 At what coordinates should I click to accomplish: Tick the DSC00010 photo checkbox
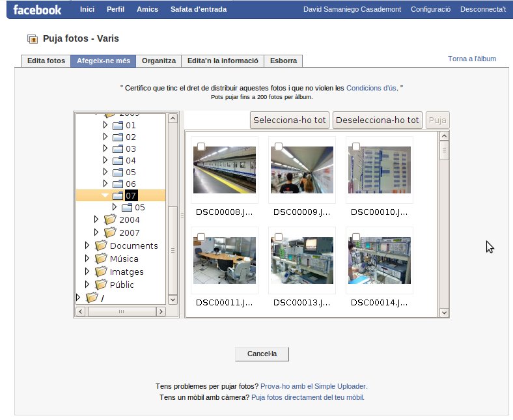[356, 147]
